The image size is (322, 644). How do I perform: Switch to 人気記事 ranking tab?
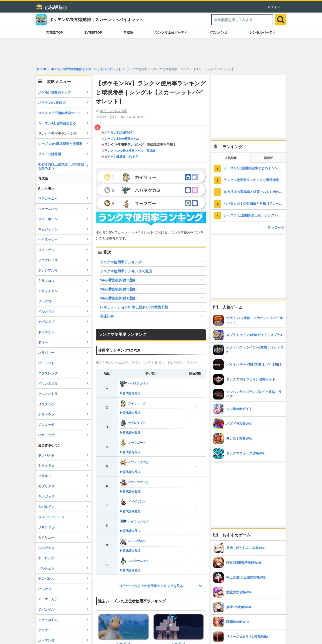click(x=230, y=158)
